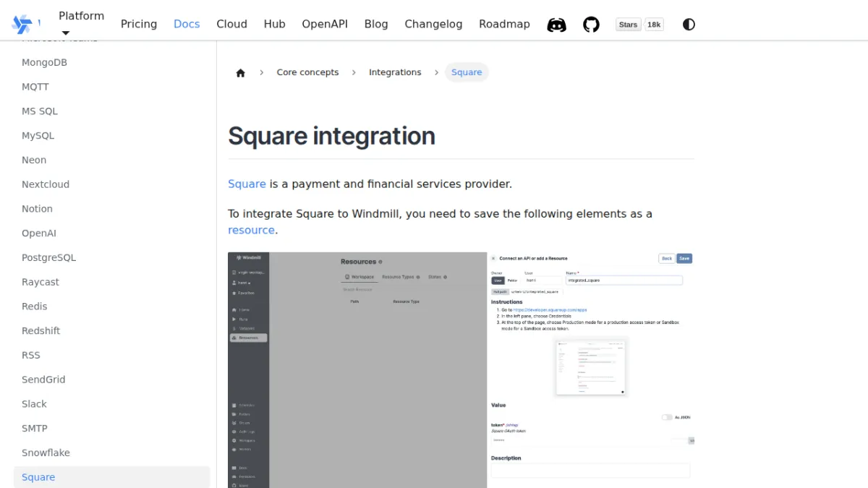Open MySQL in the sidebar
The image size is (868, 488).
112,135
